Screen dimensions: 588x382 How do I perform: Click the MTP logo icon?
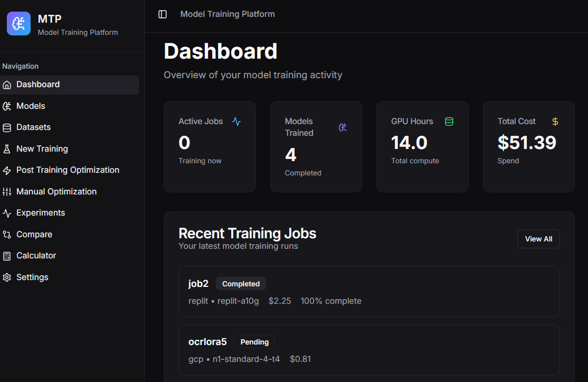18,23
